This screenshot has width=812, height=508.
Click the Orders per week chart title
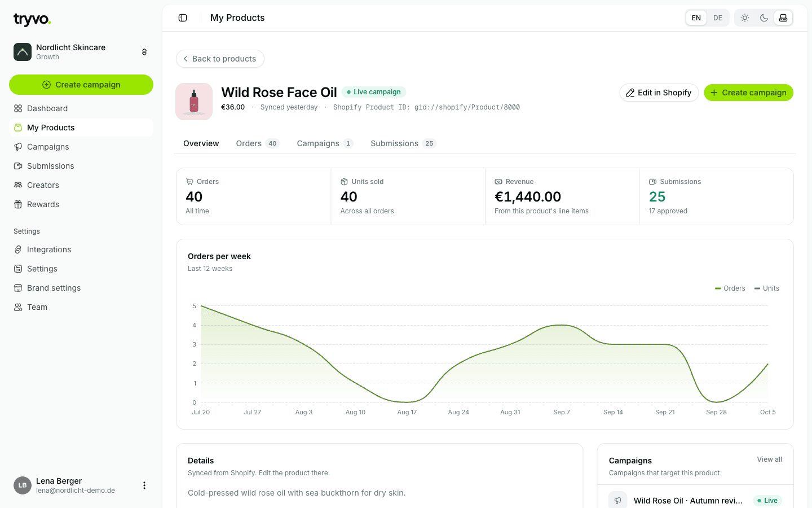pyautogui.click(x=219, y=256)
